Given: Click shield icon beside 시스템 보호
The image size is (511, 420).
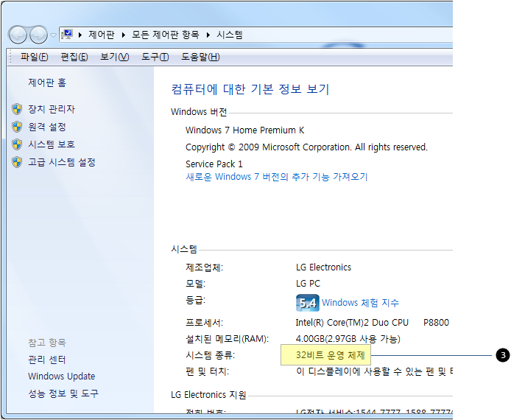Looking at the screenshot, I should click(17, 144).
